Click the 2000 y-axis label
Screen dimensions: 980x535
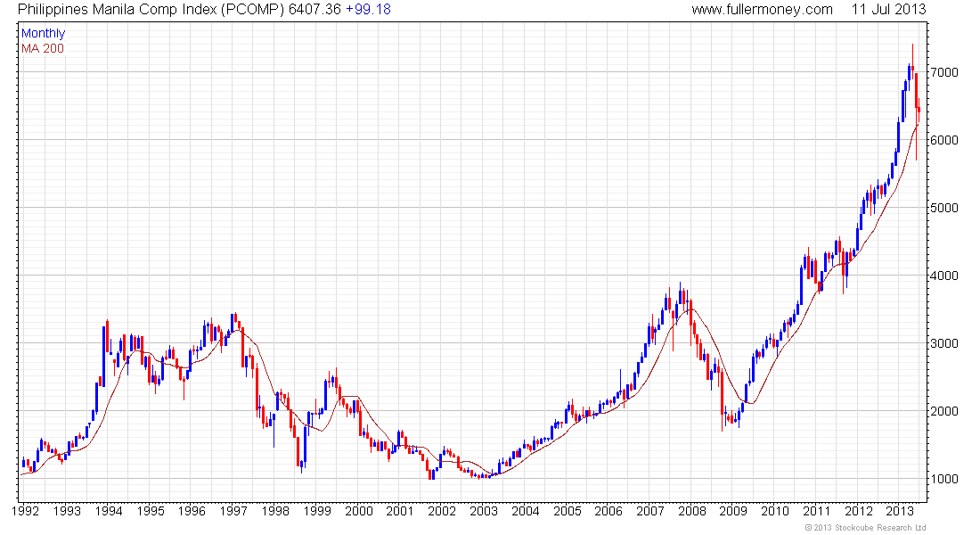pyautogui.click(x=943, y=411)
